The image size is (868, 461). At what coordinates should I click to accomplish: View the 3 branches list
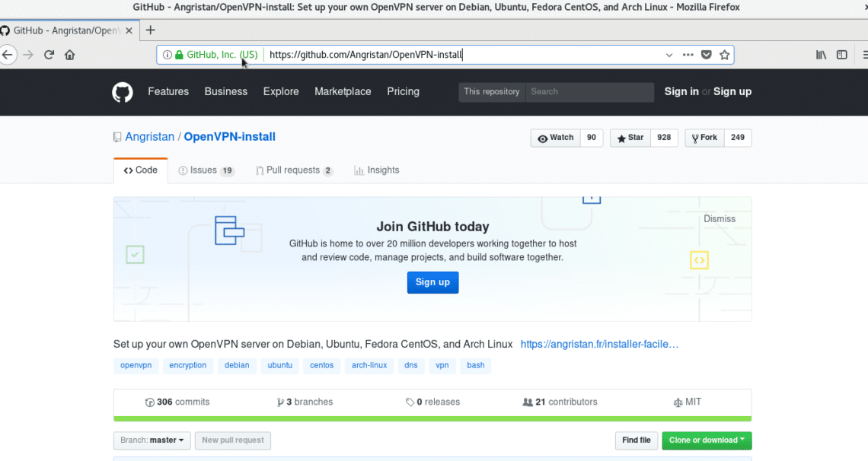pyautogui.click(x=305, y=402)
